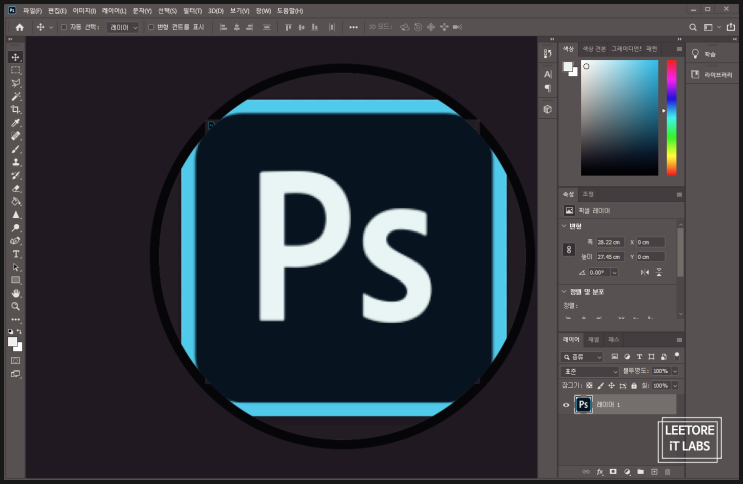Screen dimensions: 743x484
Task: Open the 필터(T) menu
Action: click(x=192, y=11)
